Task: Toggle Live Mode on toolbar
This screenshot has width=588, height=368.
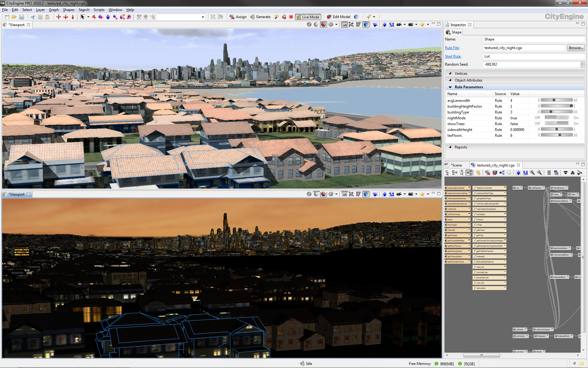Action: 308,17
